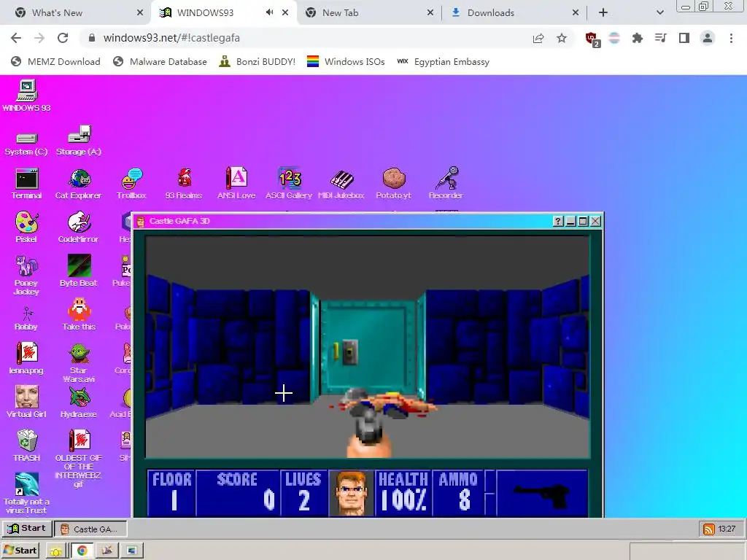Viewport: 747px width, 560px height.
Task: Launch ANSI Love from the desktop
Action: (236, 184)
